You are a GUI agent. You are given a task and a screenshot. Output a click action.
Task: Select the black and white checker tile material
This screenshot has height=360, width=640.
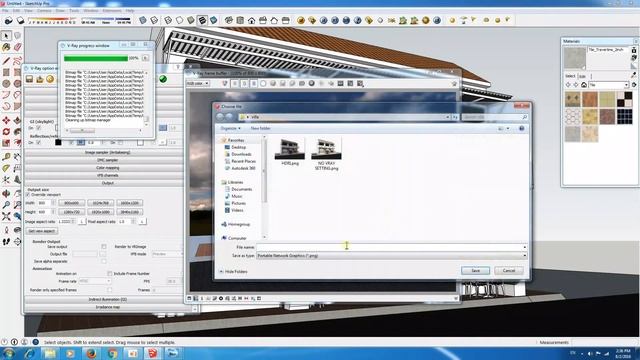pos(624,99)
